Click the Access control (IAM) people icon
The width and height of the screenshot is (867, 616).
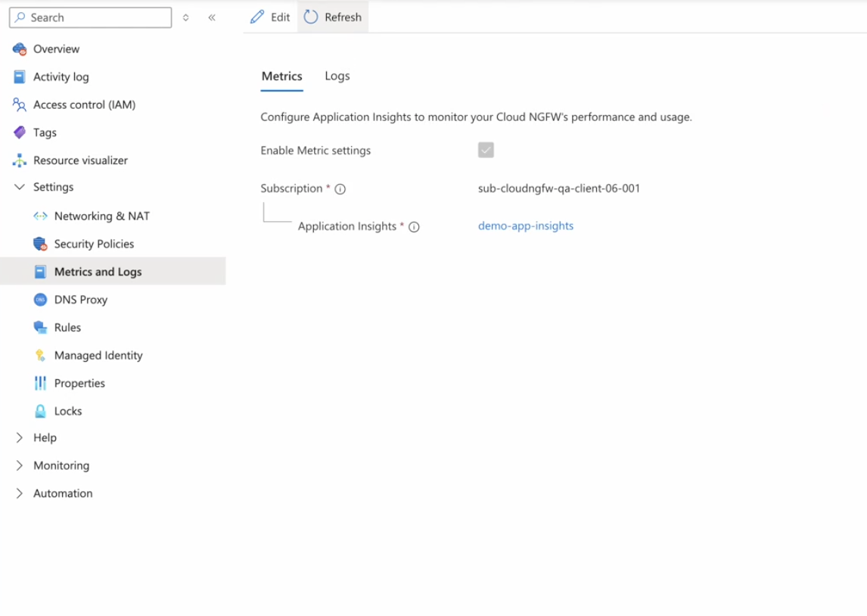[x=20, y=104]
